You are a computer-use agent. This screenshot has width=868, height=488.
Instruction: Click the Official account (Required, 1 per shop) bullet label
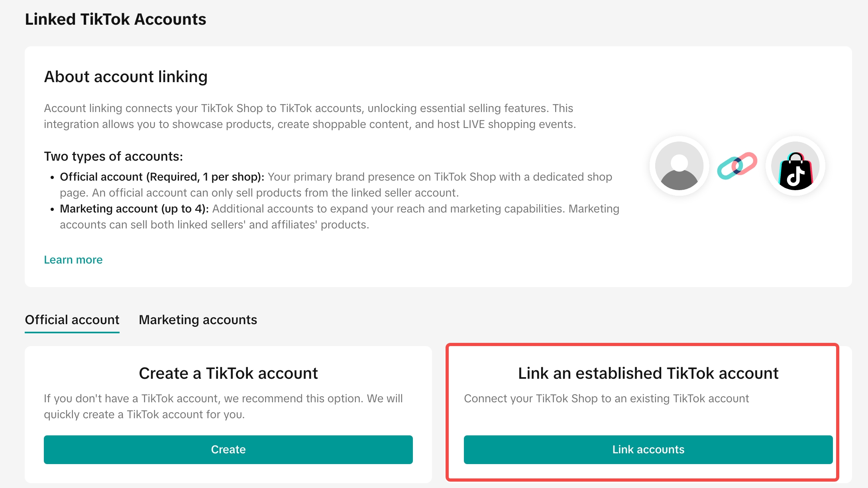162,177
